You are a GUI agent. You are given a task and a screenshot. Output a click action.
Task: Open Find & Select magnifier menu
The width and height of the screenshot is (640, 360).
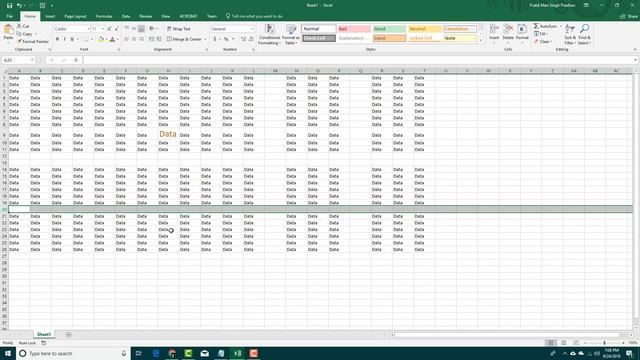[x=584, y=34]
